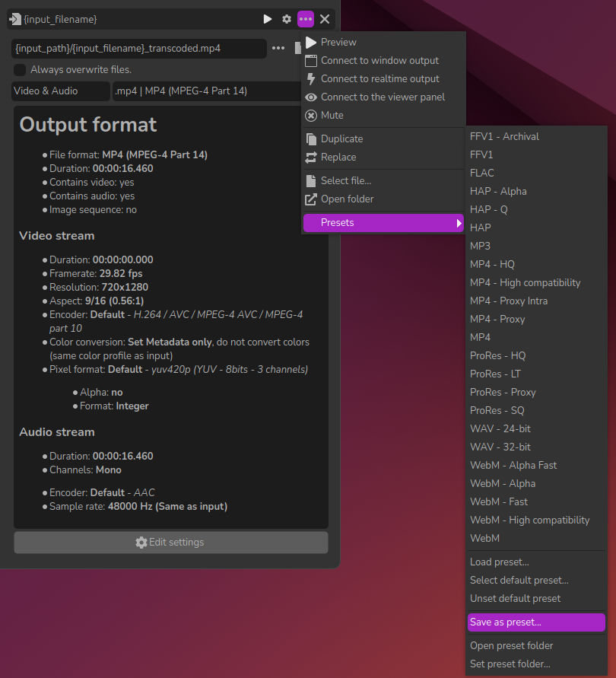This screenshot has height=678, width=616.
Task: Click the purple three-dots menu button
Action: coord(306,19)
